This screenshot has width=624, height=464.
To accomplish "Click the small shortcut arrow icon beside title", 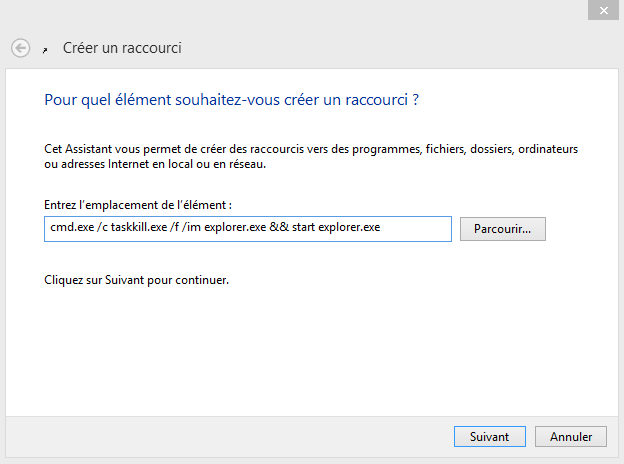I will coord(45,50).
